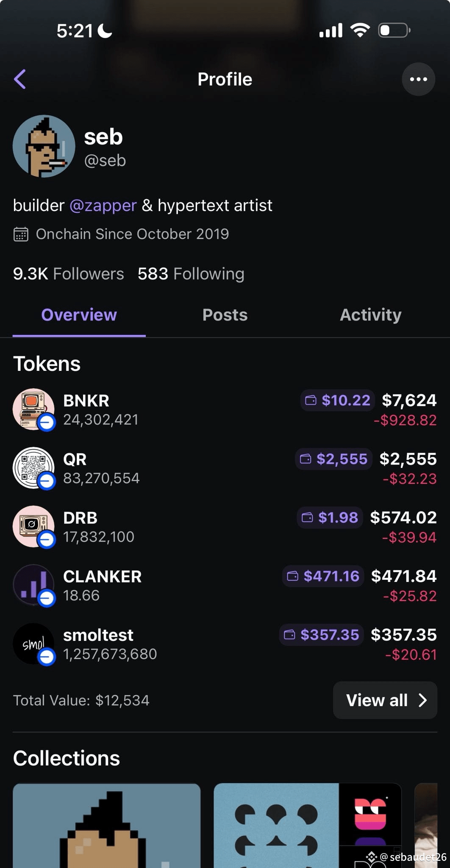Tap seb's pixel-art profile avatar
Screen dimensions: 450x868
point(44,146)
